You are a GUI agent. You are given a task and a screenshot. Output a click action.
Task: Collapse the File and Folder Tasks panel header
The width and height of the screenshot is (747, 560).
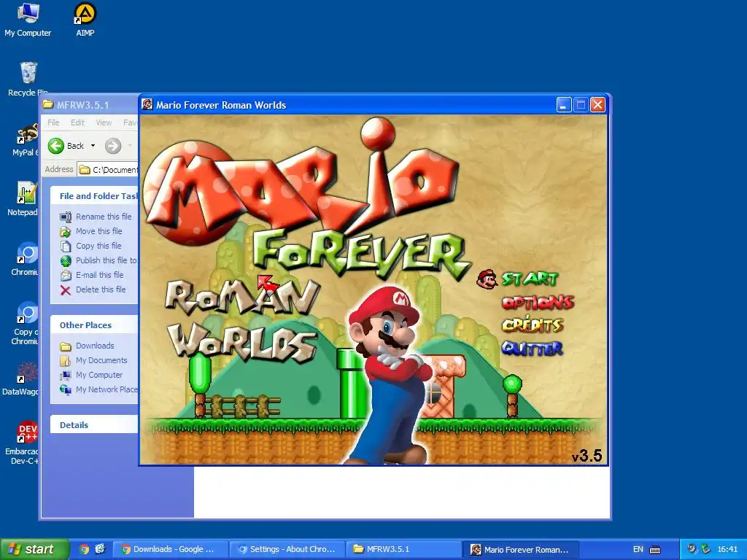coord(94,195)
